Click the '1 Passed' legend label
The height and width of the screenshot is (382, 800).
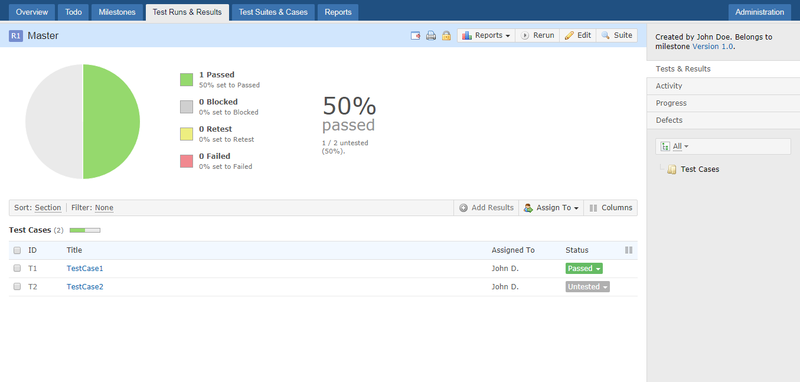tap(217, 74)
